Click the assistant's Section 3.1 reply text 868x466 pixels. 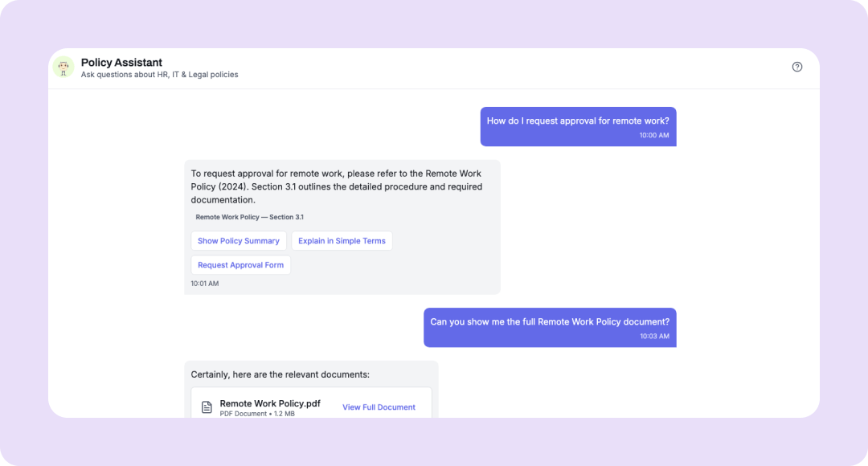coord(338,186)
